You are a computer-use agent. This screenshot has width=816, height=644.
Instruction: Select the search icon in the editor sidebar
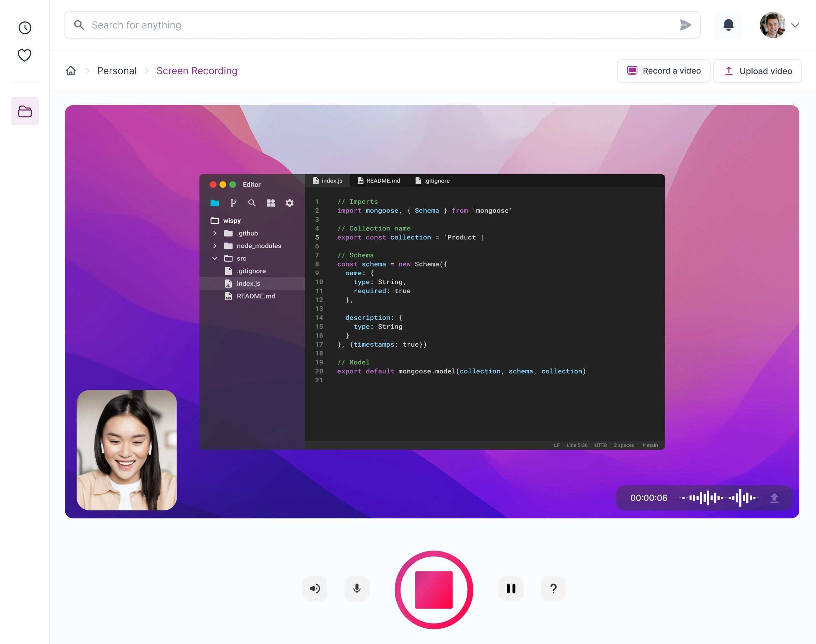pos(252,203)
